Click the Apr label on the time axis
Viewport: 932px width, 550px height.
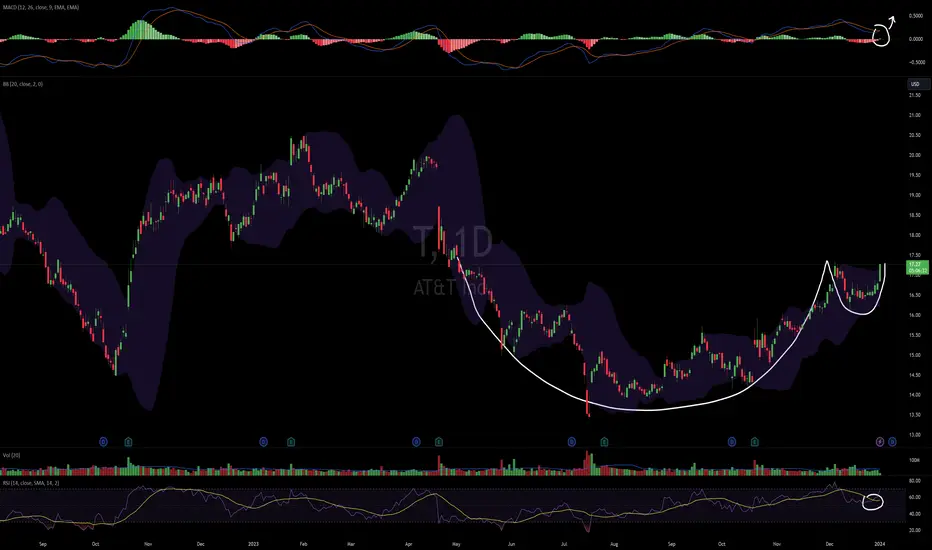click(x=408, y=544)
